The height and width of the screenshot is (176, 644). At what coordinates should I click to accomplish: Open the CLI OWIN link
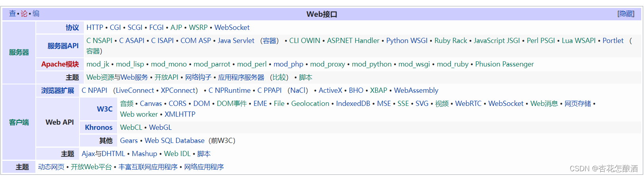(x=305, y=41)
